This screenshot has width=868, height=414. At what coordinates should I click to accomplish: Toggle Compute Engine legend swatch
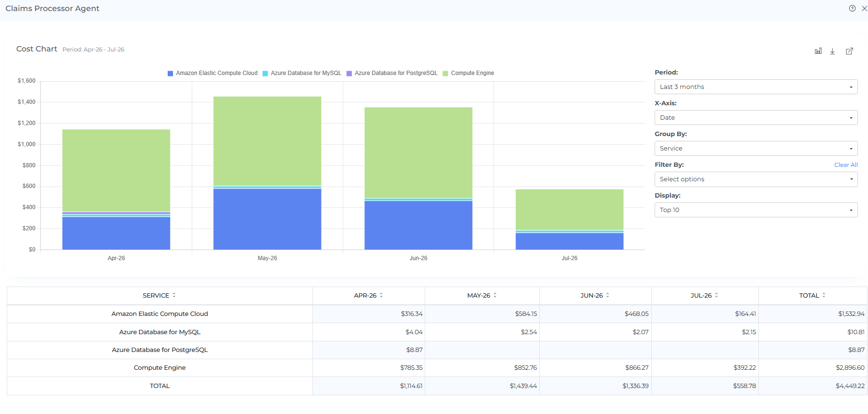click(445, 74)
